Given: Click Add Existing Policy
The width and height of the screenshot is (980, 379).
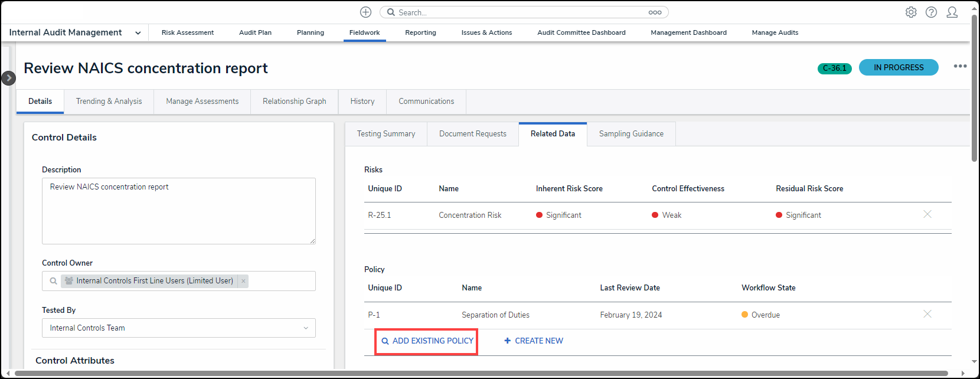Looking at the screenshot, I should tap(427, 341).
